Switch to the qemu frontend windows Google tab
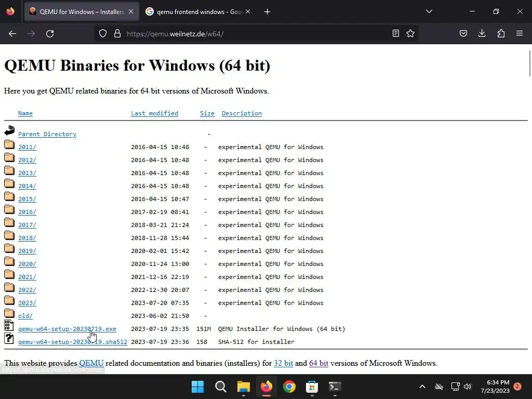The image size is (532, 399). (198, 11)
